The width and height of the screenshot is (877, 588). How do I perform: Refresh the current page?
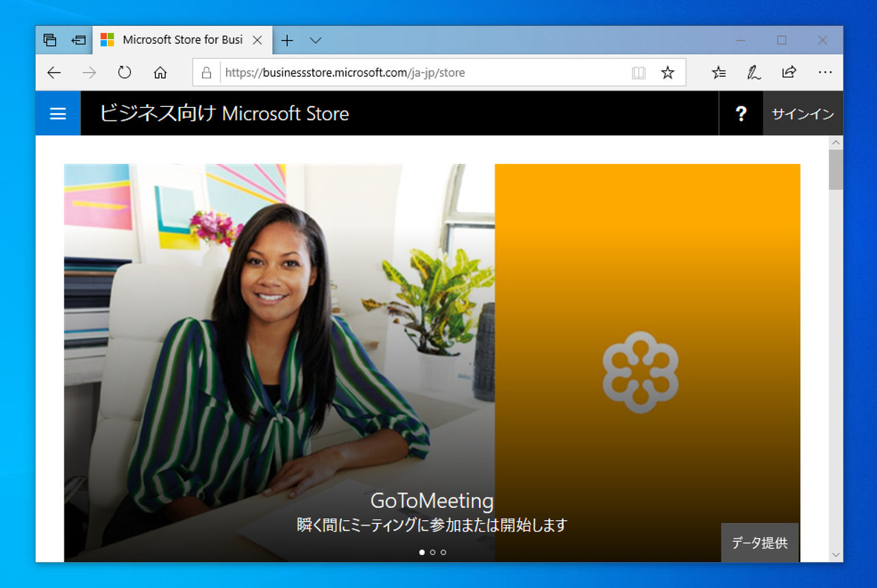pos(125,73)
